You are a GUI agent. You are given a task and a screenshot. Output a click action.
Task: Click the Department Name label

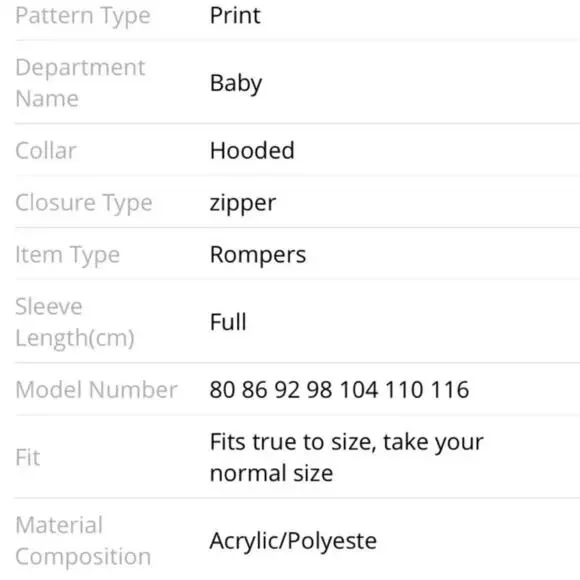tap(80, 83)
